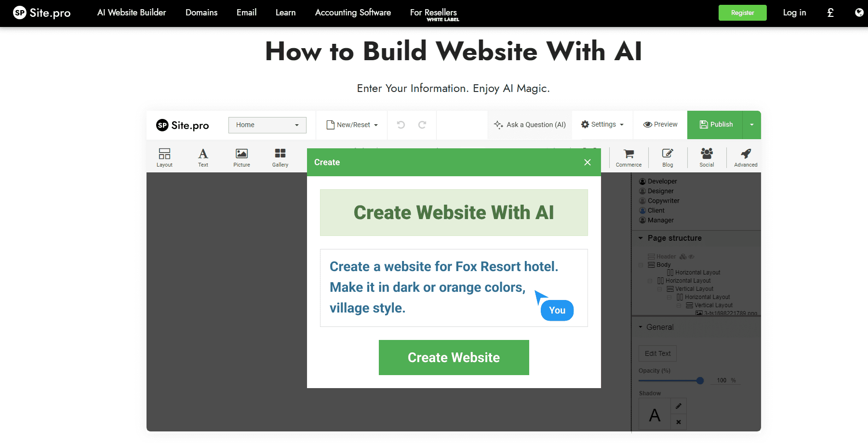Click the Register button
Viewport: 868px width, 443px height.
[742, 13]
